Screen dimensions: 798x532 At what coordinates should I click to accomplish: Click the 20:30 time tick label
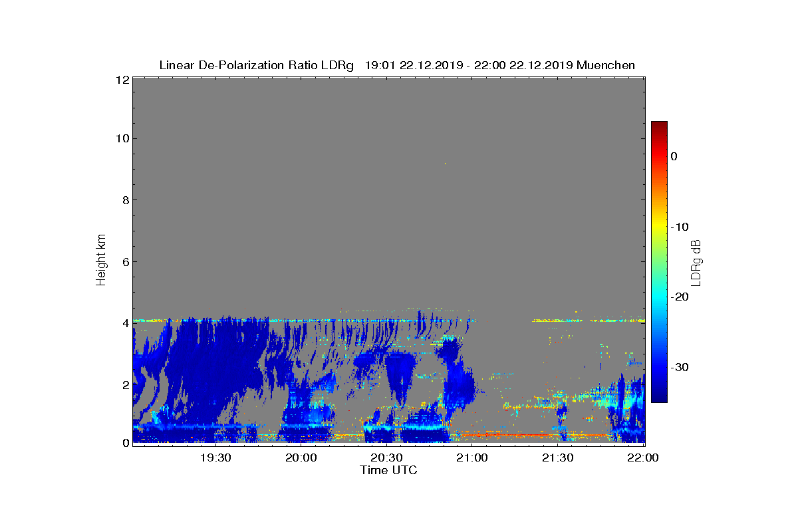coord(386,458)
